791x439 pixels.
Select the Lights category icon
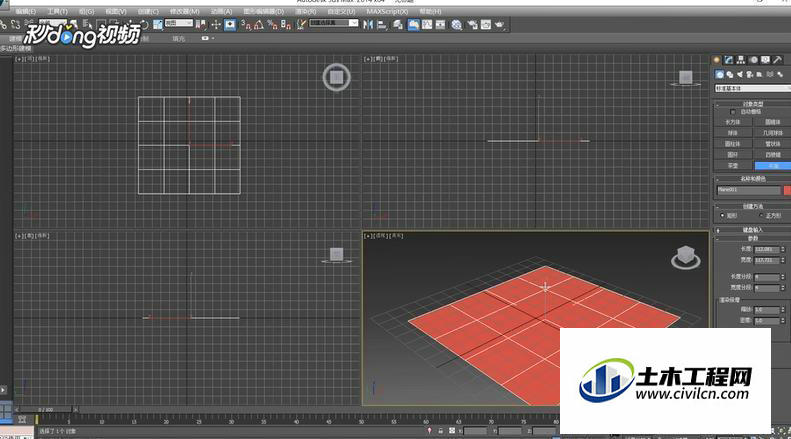(740, 74)
